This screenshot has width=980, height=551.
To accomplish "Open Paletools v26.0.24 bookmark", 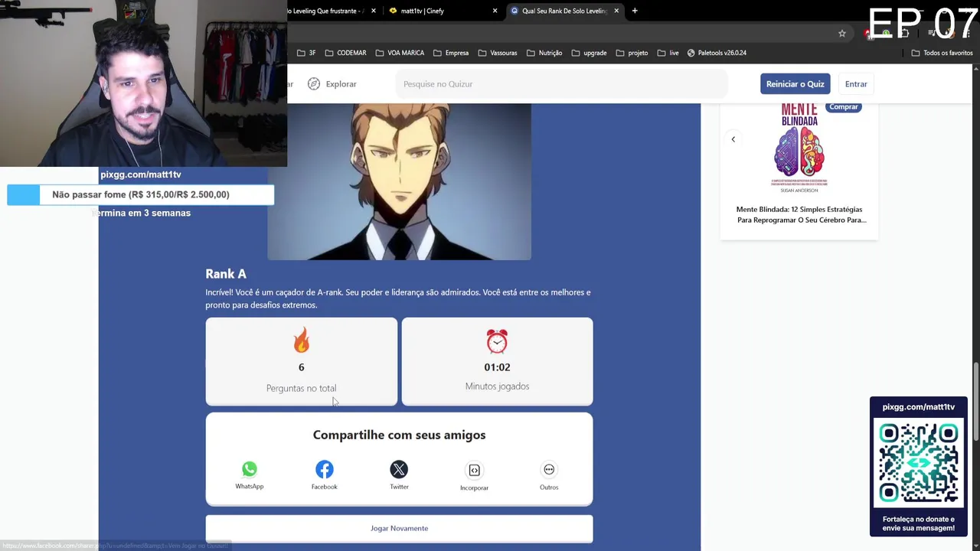I will [x=717, y=53].
